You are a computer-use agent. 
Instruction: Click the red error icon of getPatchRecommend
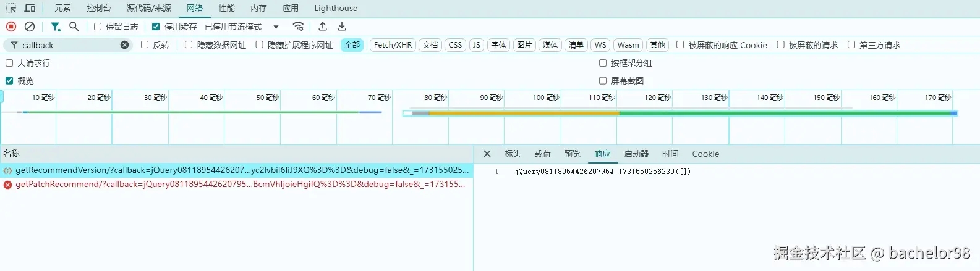click(x=8, y=185)
